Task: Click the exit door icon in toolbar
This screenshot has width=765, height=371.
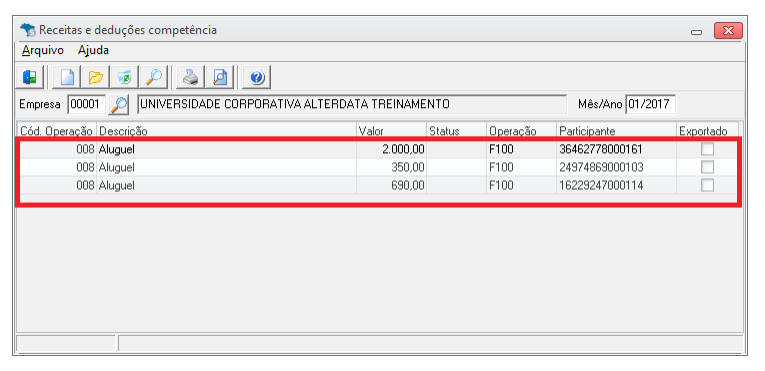Action: [x=30, y=77]
